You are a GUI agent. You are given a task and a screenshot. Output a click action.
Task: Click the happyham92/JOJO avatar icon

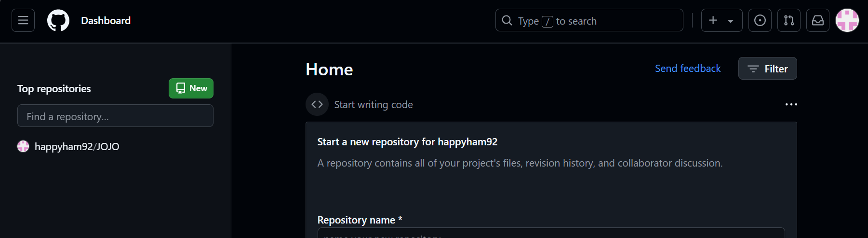23,146
